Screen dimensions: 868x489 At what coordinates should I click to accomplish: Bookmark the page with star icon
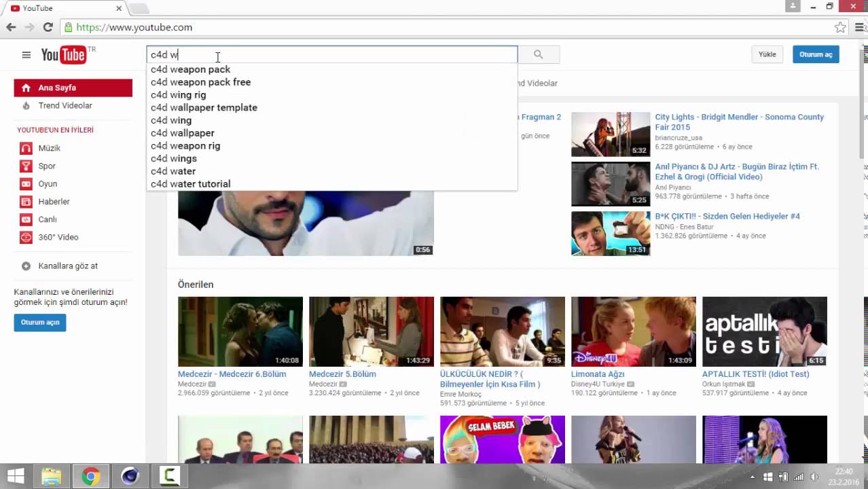(840, 27)
